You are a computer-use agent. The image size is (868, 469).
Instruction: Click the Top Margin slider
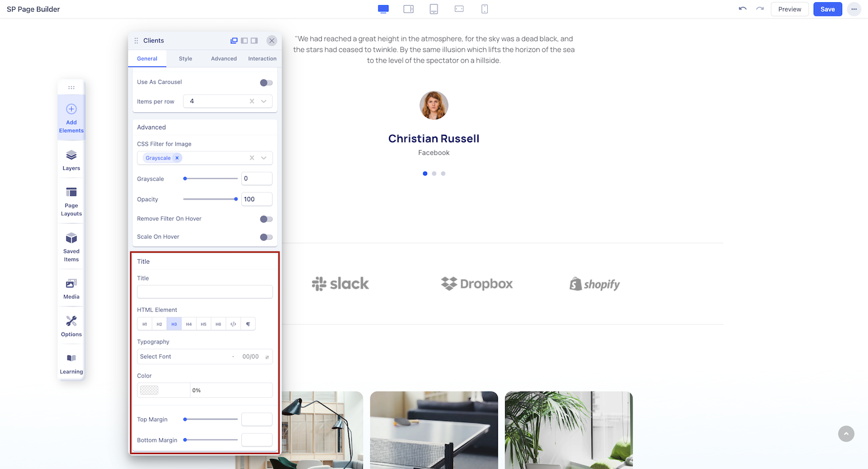[x=211, y=419]
